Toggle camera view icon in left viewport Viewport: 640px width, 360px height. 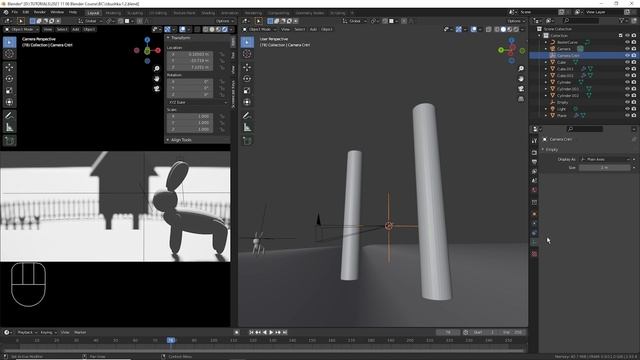click(157, 89)
